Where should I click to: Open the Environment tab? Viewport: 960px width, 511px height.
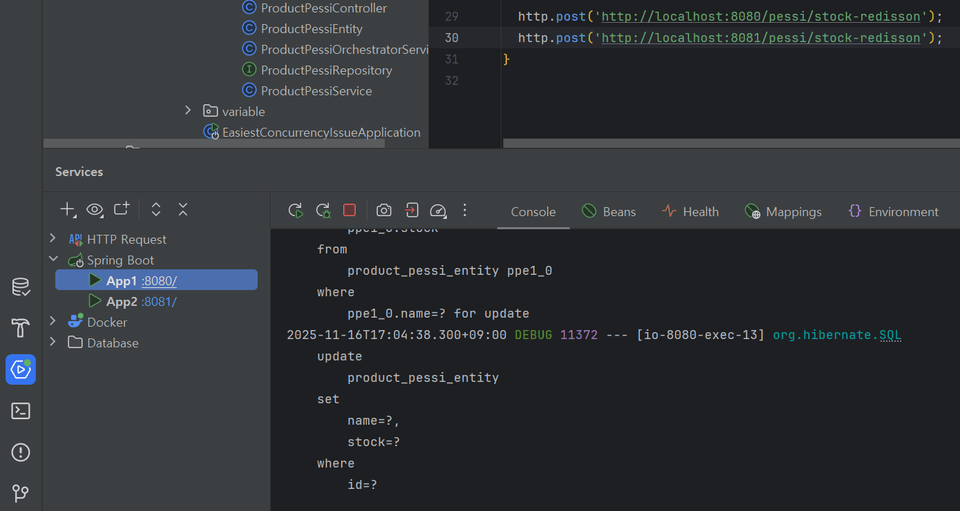(x=893, y=212)
